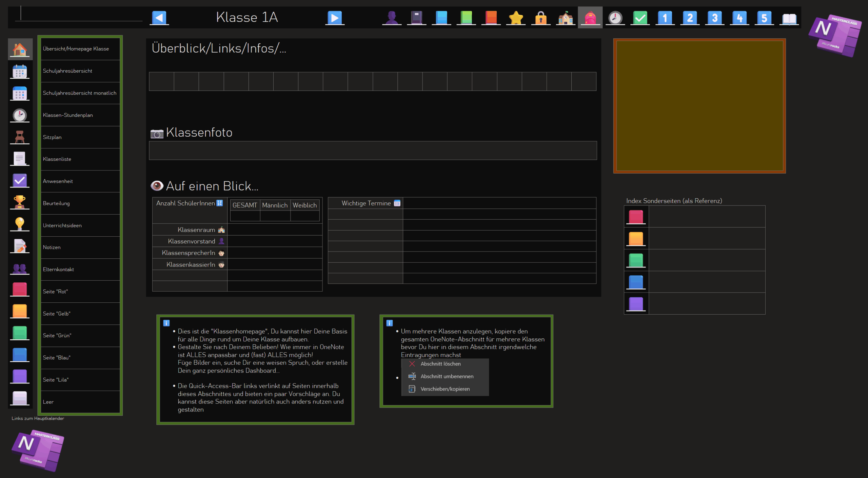The width and height of the screenshot is (868, 478).
Task: Select the chair Sitzplan icon
Action: pyautogui.click(x=20, y=137)
